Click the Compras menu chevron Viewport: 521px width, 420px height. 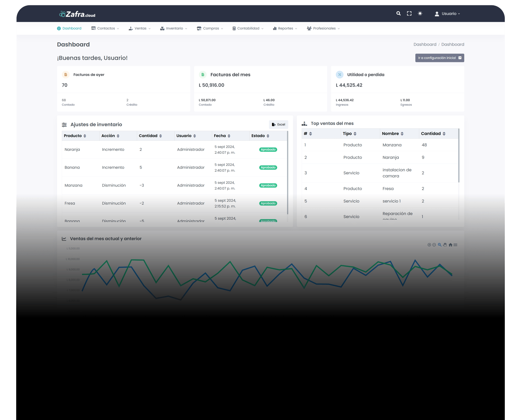[x=222, y=29]
